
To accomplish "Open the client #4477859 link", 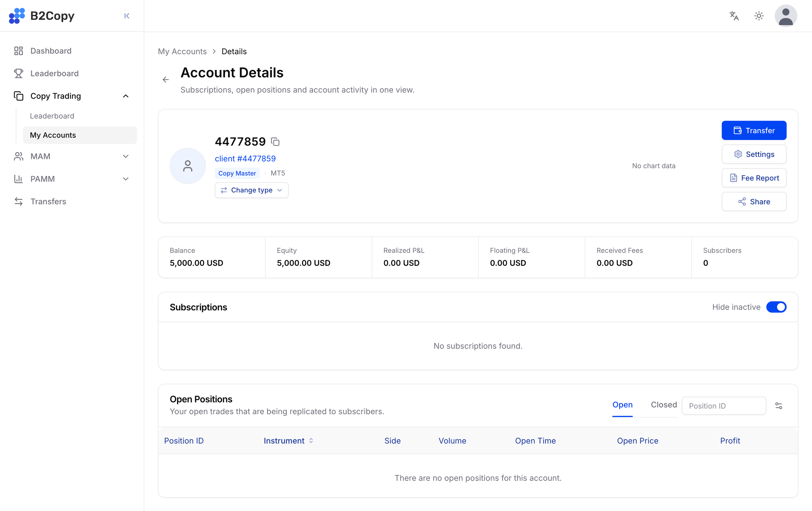I will pyautogui.click(x=245, y=159).
